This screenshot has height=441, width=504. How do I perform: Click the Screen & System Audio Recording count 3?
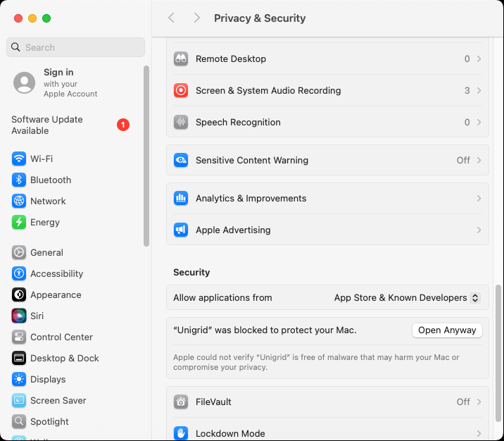click(467, 90)
